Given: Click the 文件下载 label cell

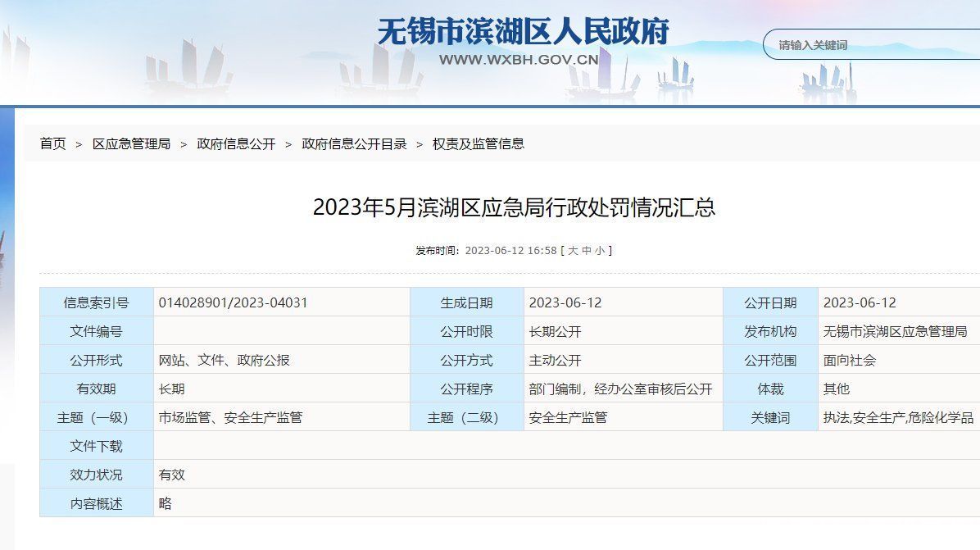Looking at the screenshot, I should [96, 446].
